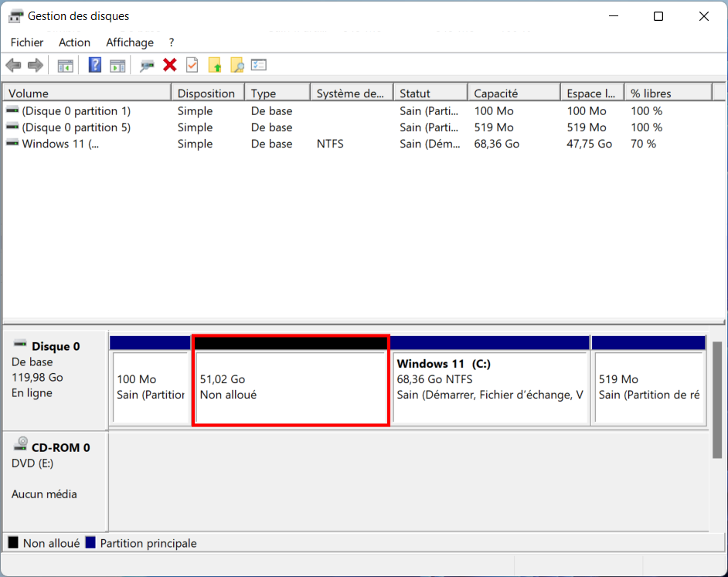Viewport: 728px width, 577px height.
Task: Toggle the console tree pane icon
Action: pos(66,66)
